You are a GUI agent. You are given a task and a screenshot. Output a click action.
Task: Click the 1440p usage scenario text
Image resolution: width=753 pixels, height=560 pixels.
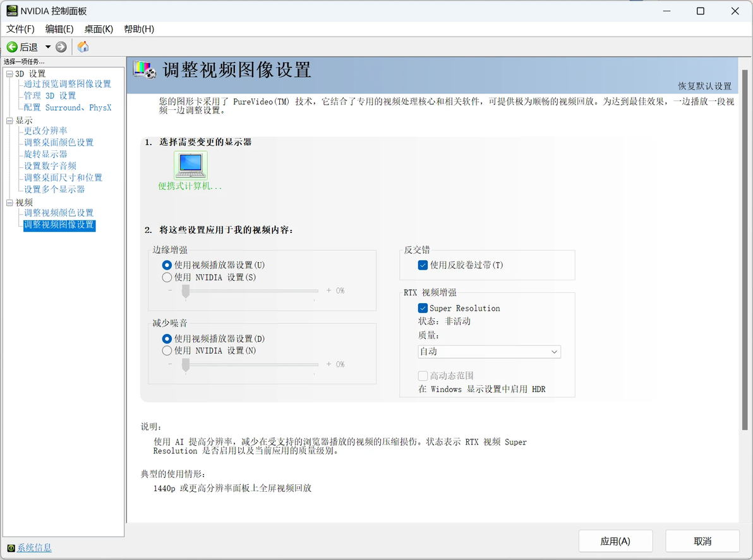point(232,489)
